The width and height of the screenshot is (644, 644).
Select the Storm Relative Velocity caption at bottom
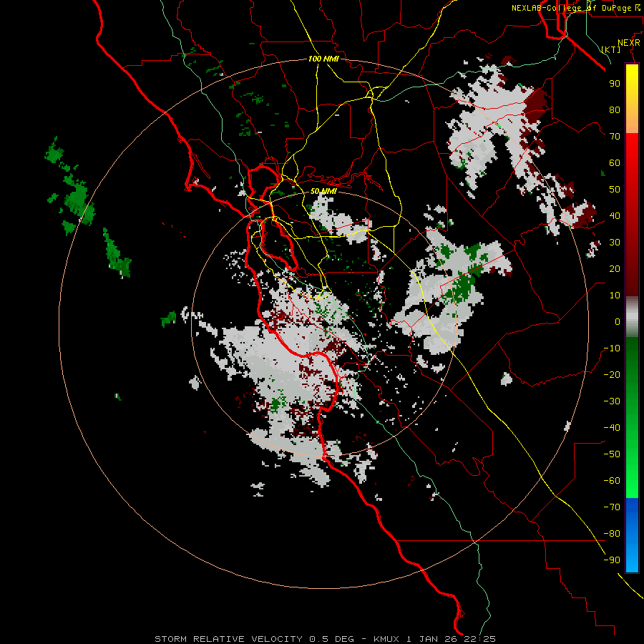[x=326, y=639]
